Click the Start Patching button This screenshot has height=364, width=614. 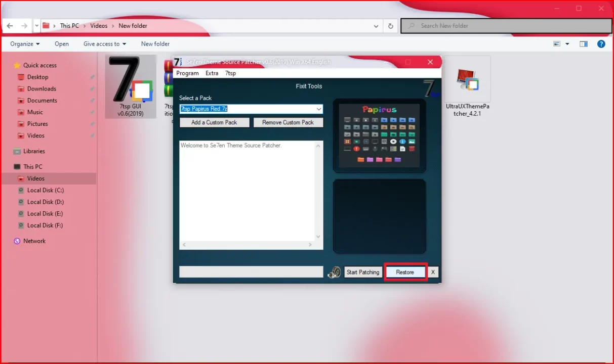click(363, 272)
